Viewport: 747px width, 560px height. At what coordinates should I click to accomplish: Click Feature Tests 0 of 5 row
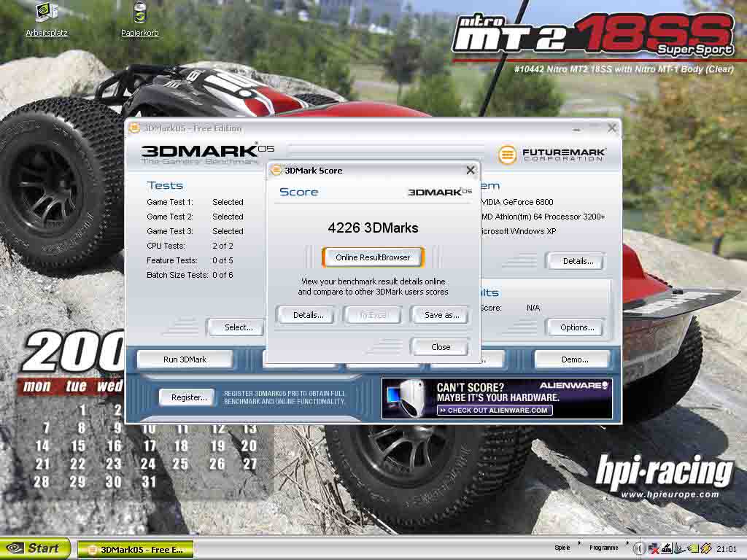(190, 260)
